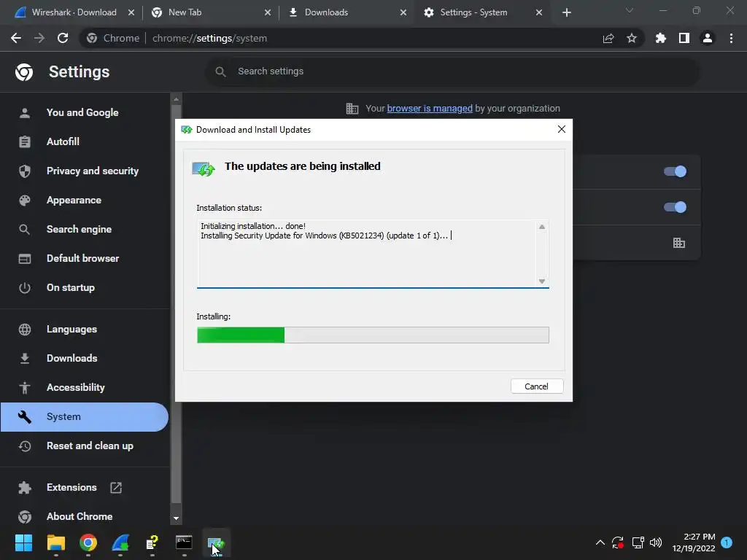Open Wireshark from the taskbar

120,542
